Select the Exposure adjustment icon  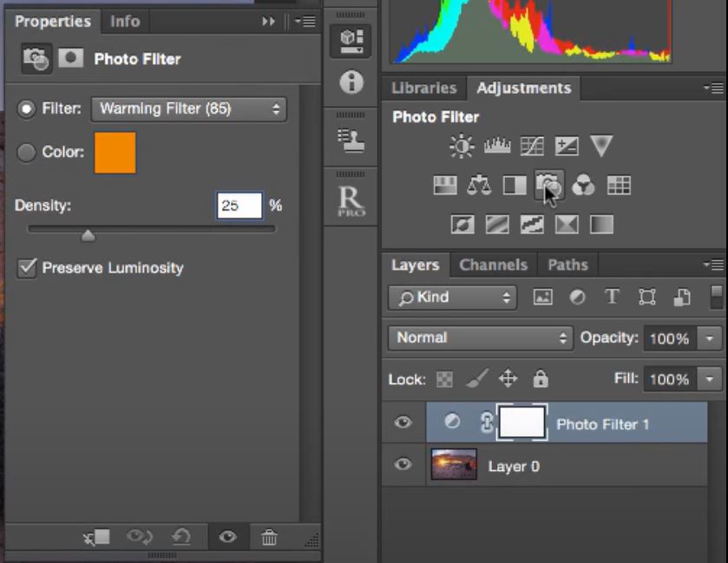(566, 146)
